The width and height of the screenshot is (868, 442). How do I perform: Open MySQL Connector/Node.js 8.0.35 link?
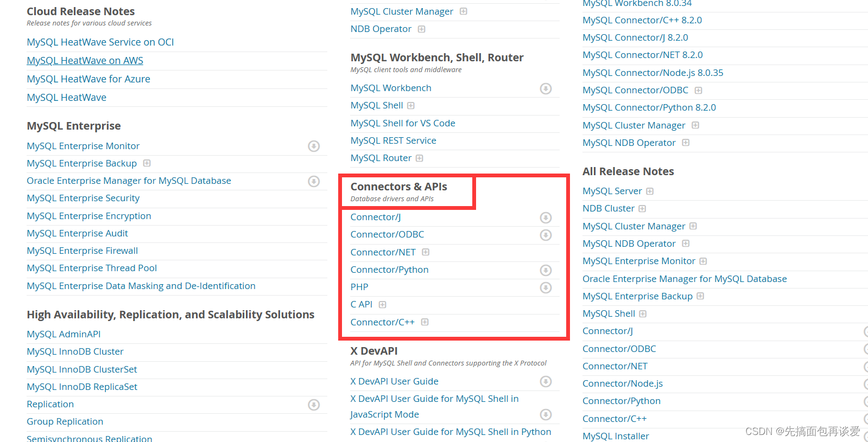coord(653,73)
